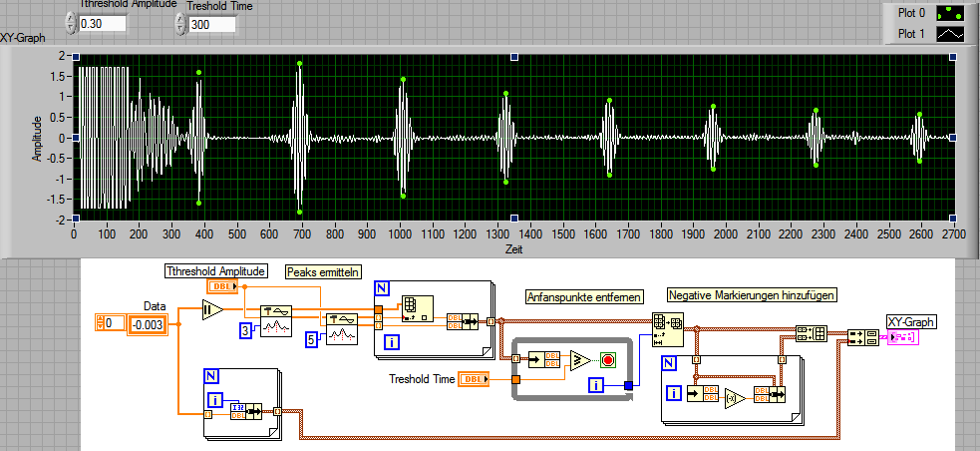The width and height of the screenshot is (980, 451).
Task: Click the Peaks ermitteln comment label
Action: (324, 271)
